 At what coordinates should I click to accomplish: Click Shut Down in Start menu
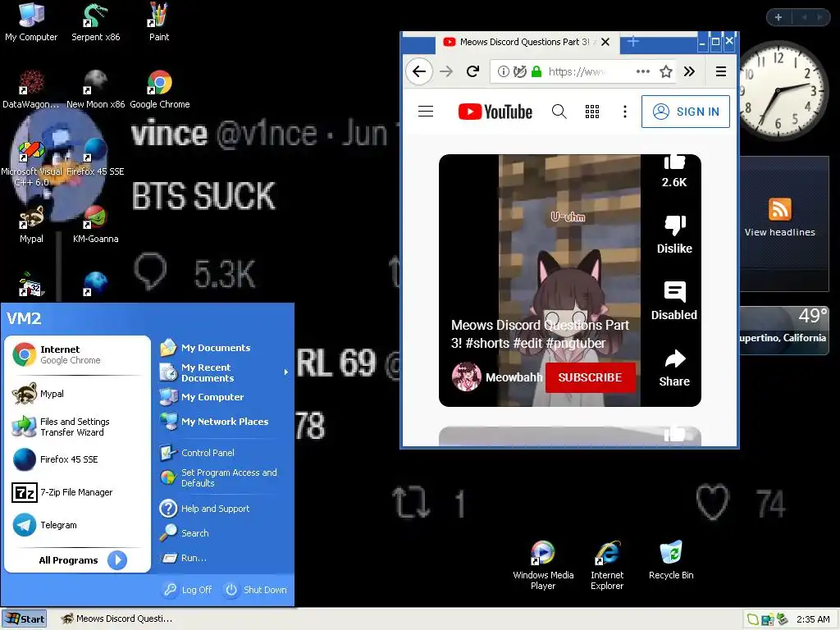tap(256, 590)
